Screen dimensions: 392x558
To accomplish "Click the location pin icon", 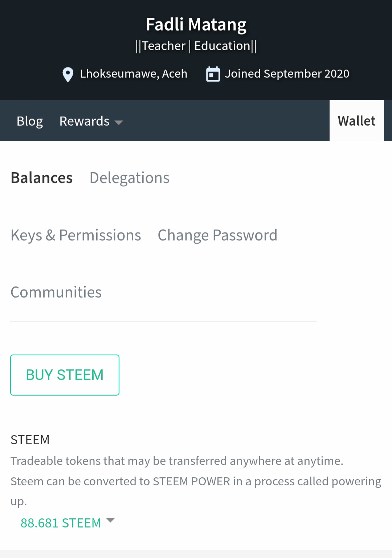I will pos(68,74).
